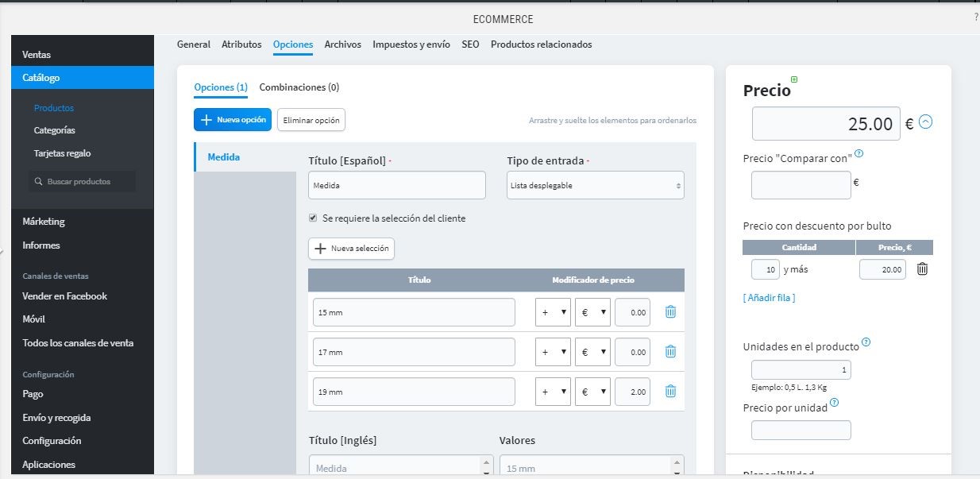This screenshot has width=980, height=479.
Task: Show help for Unidades en el producto
Action: [866, 342]
